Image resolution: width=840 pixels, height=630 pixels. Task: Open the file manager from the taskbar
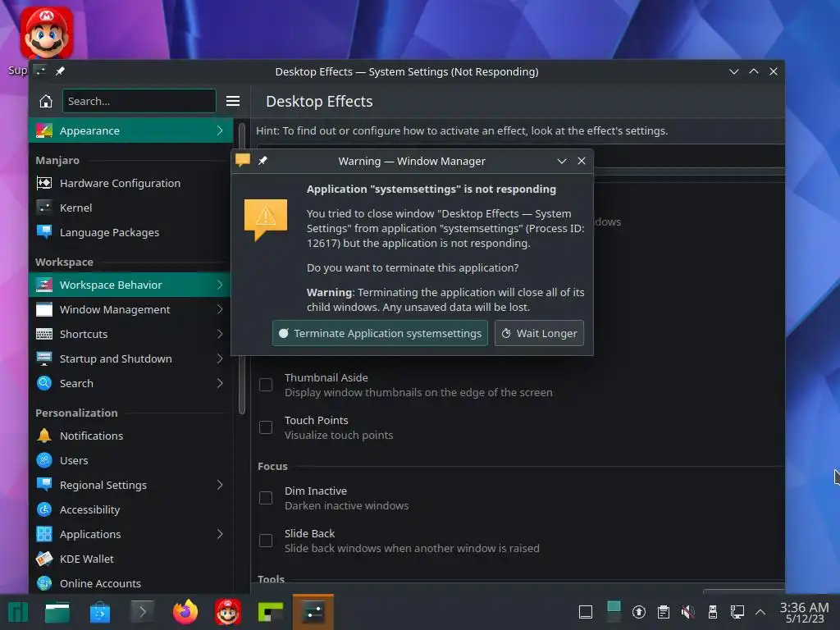57,612
